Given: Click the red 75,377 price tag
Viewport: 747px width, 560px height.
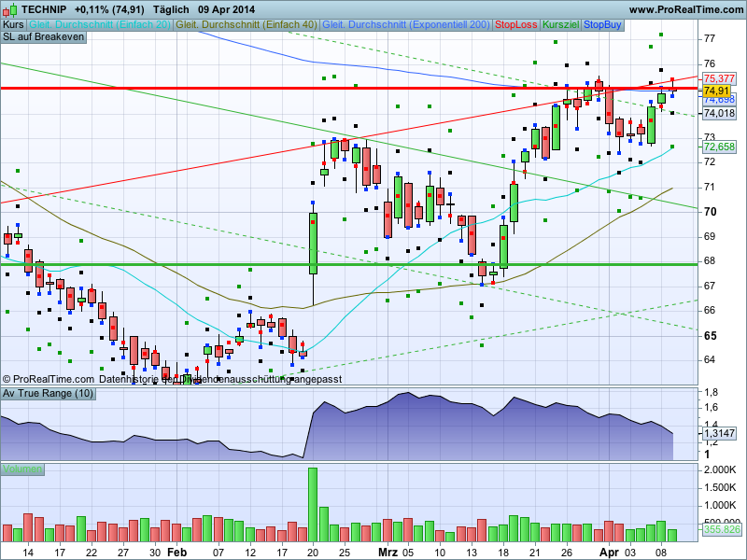Looking at the screenshot, I should point(719,78).
